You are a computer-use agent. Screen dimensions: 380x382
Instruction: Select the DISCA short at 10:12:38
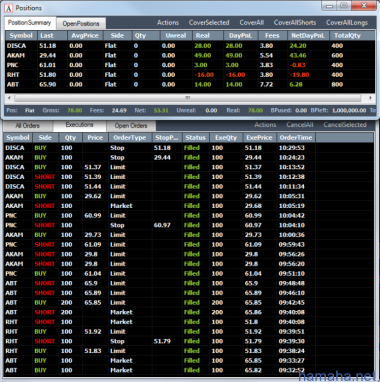click(x=188, y=177)
